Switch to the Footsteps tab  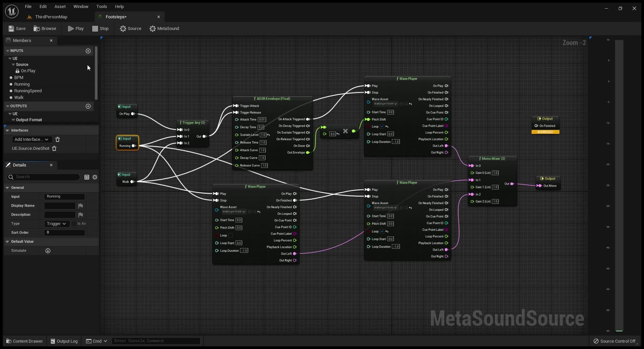tap(116, 17)
